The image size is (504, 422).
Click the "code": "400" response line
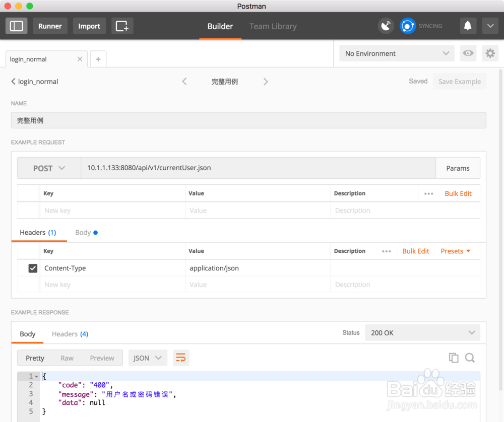pyautogui.click(x=86, y=385)
